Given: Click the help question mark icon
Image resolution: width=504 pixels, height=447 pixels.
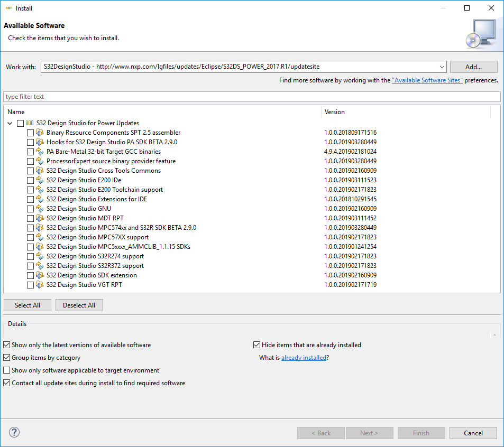Looking at the screenshot, I should pyautogui.click(x=14, y=433).
